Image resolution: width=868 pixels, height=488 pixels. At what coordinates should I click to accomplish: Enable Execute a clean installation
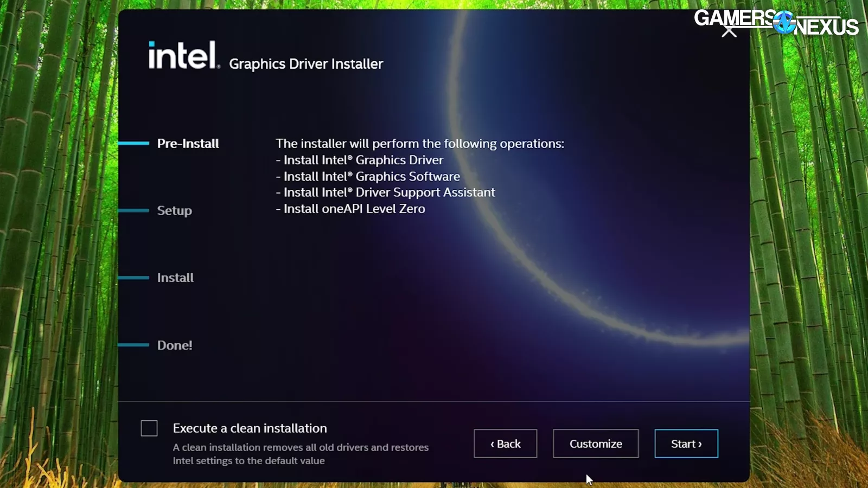pos(149,428)
